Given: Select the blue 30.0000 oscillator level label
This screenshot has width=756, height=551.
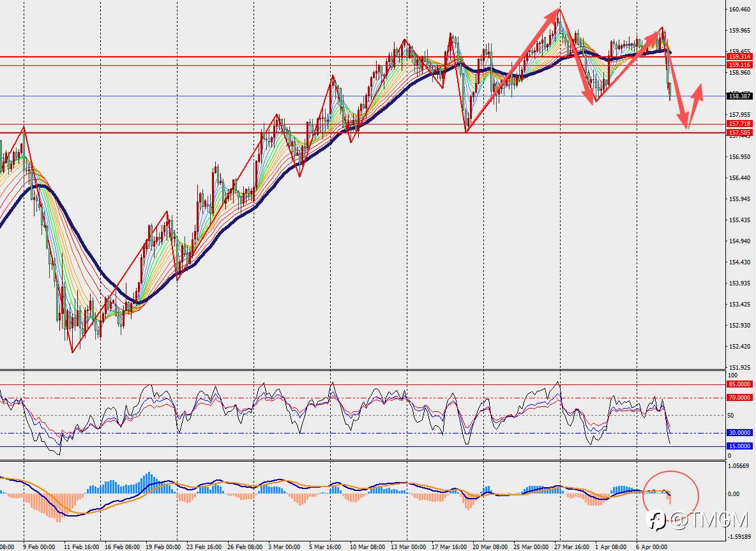Looking at the screenshot, I should click(739, 433).
